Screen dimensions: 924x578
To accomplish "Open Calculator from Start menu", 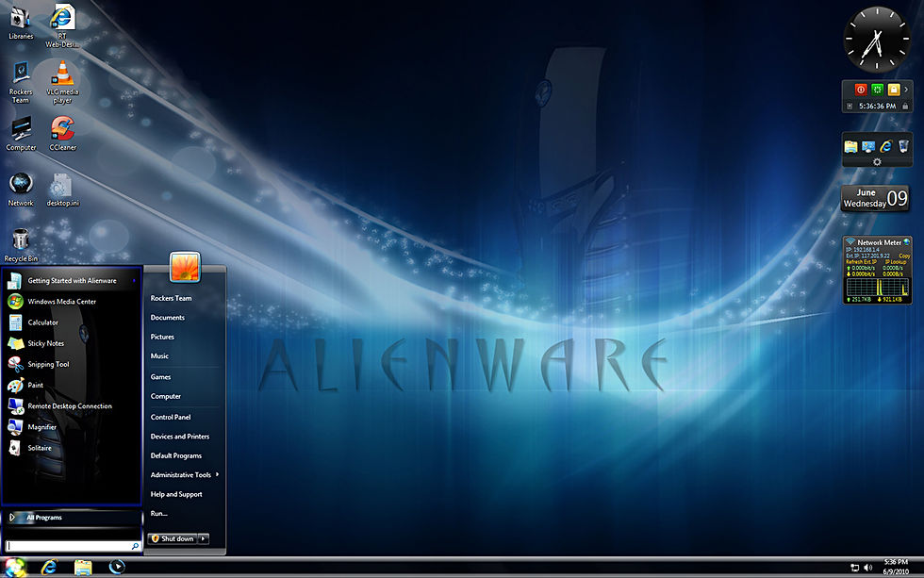I will point(72,322).
